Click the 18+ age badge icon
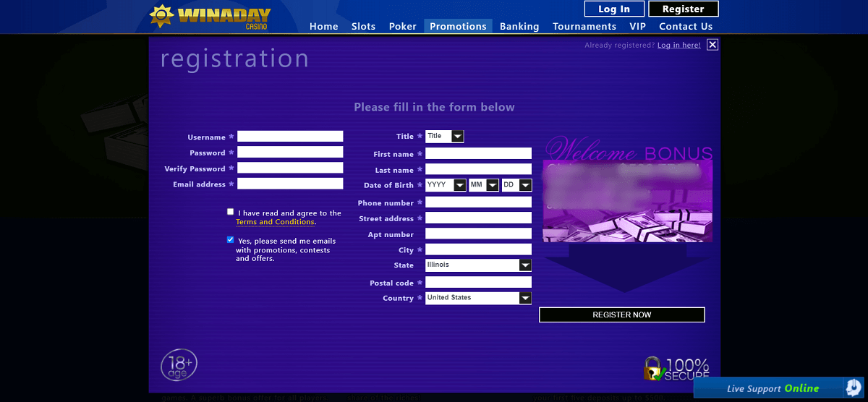 click(x=179, y=365)
